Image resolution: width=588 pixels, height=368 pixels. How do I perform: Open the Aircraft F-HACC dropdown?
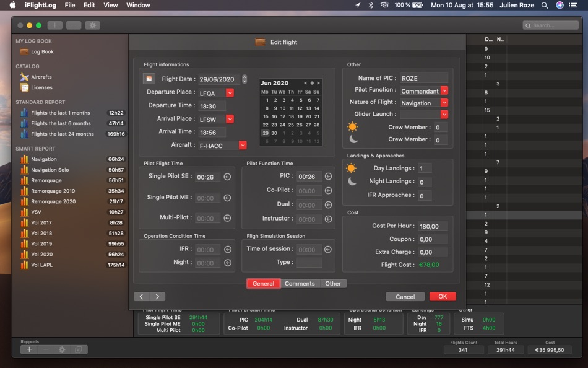point(243,145)
